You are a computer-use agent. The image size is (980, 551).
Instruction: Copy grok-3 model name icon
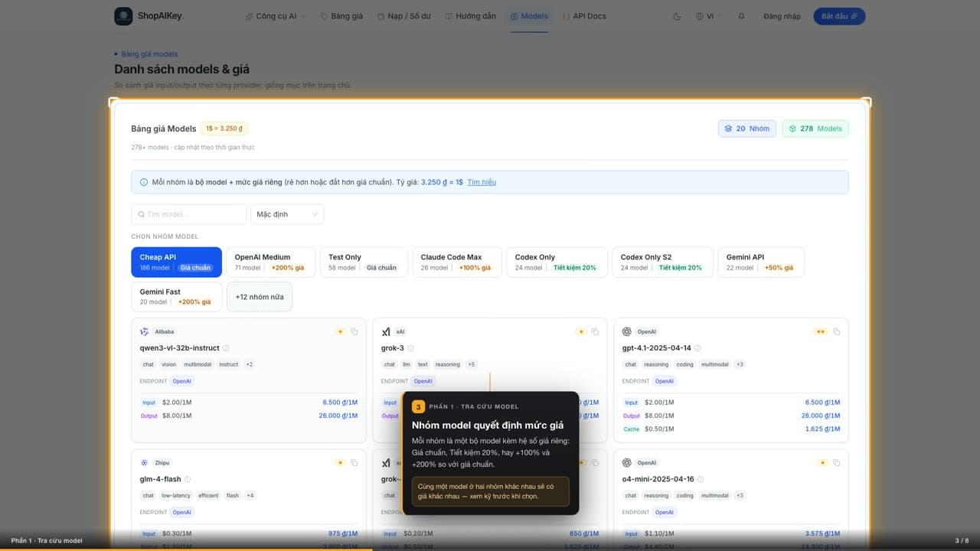click(x=595, y=331)
